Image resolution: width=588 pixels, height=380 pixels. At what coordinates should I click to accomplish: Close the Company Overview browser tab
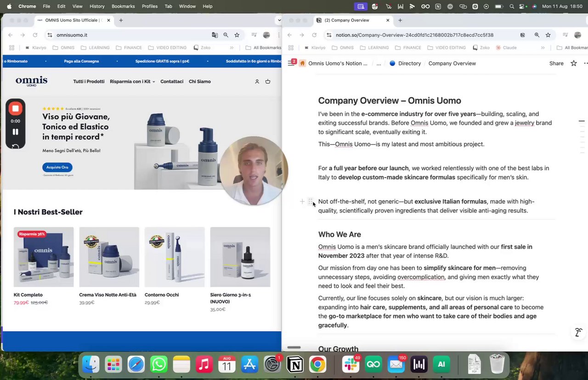[x=388, y=20]
